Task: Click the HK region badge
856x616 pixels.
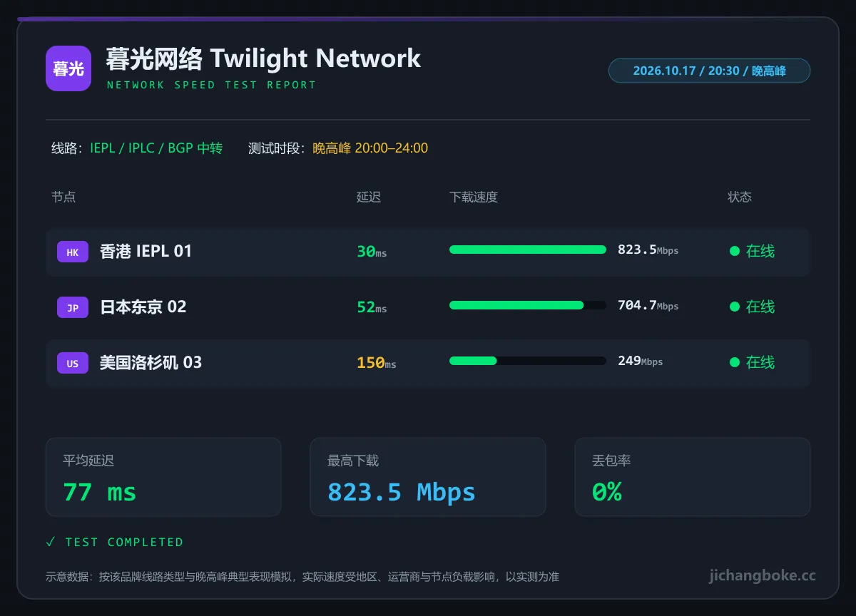Action: pyautogui.click(x=73, y=252)
